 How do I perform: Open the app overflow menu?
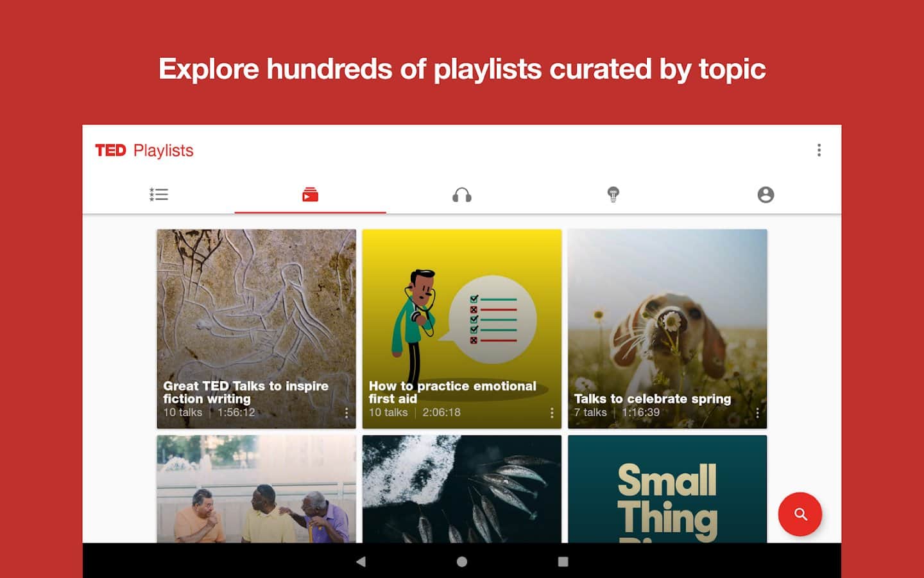click(818, 150)
